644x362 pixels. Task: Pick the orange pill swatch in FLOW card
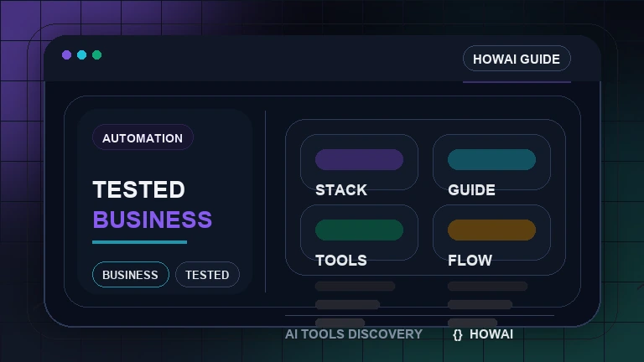coord(491,230)
